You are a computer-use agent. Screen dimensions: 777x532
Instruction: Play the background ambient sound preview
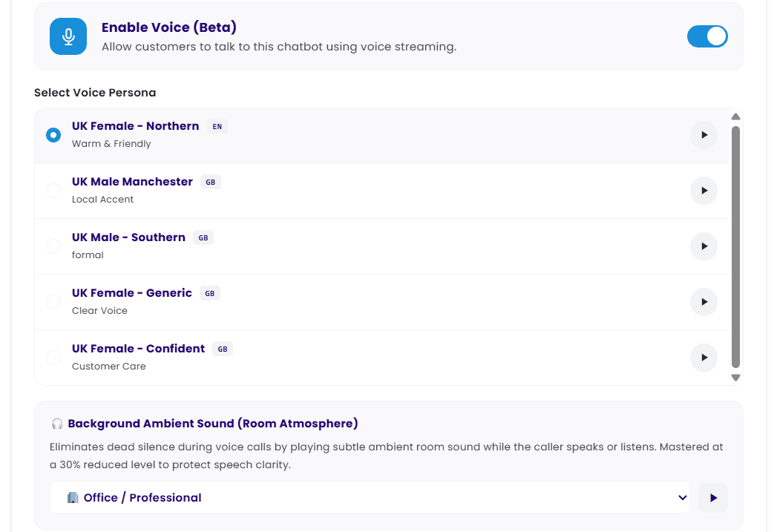point(713,498)
